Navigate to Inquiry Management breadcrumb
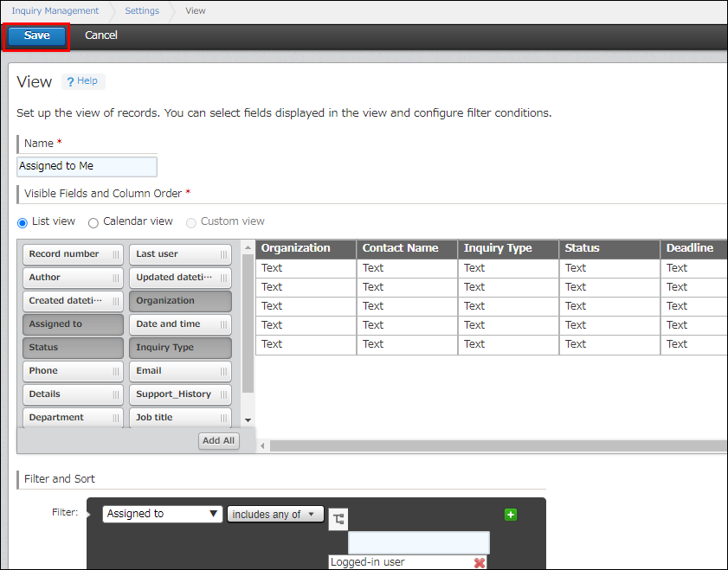Screen dimensions: 728x570 pyautogui.click(x=55, y=10)
